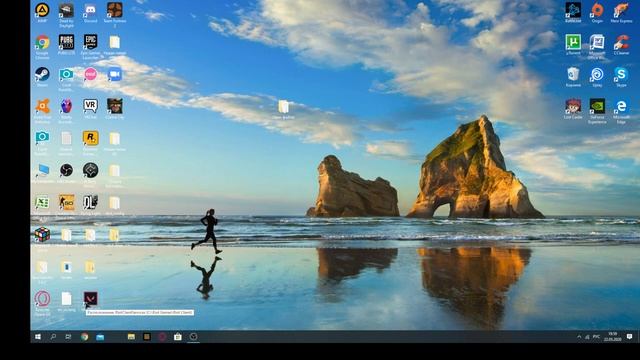Viewport: 640px width, 360px height.
Task: Click the Steam desktop shortcut
Action: pyautogui.click(x=42, y=74)
